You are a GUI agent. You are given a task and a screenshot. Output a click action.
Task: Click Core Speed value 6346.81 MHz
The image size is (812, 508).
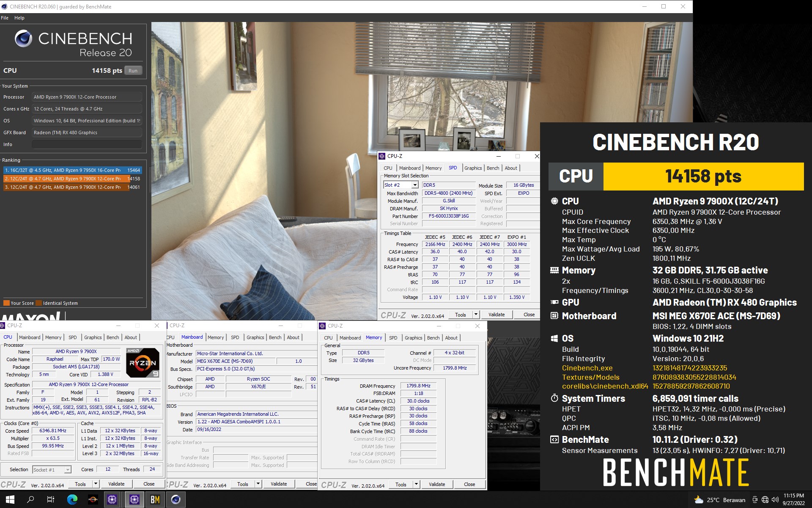(x=53, y=431)
